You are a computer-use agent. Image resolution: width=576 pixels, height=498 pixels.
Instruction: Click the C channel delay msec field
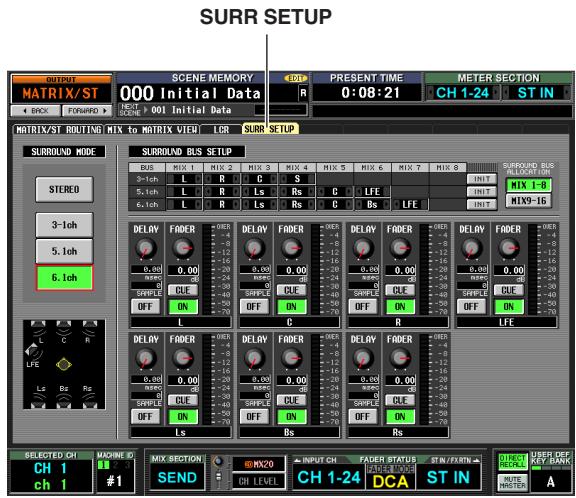[x=255, y=269]
